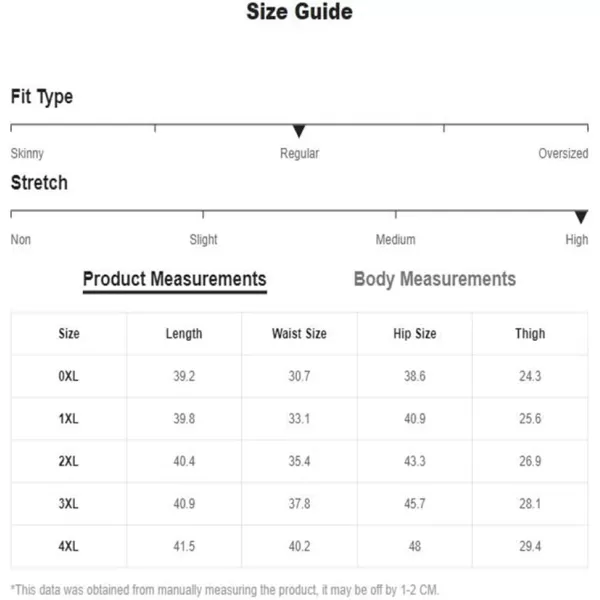The width and height of the screenshot is (600, 600).
Task: Select the Product Measurements tab
Action: tap(174, 280)
